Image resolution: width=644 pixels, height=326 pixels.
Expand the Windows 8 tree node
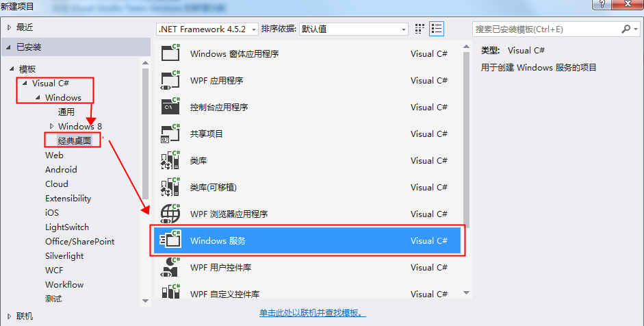pyautogui.click(x=51, y=126)
